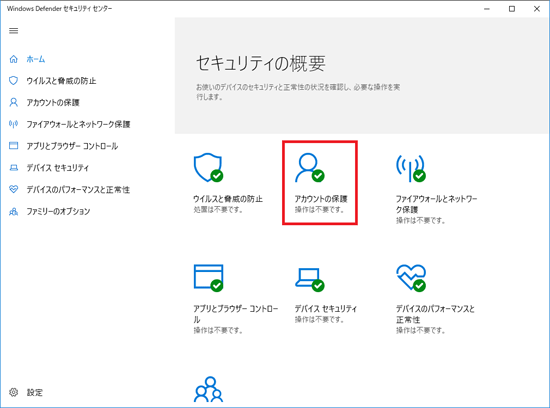Click the person icon in sidebar
Viewport: 550px width, 408px height.
(13, 102)
